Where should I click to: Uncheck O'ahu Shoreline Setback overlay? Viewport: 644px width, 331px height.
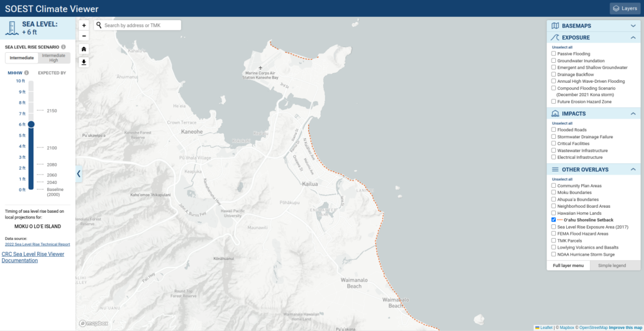(x=553, y=220)
